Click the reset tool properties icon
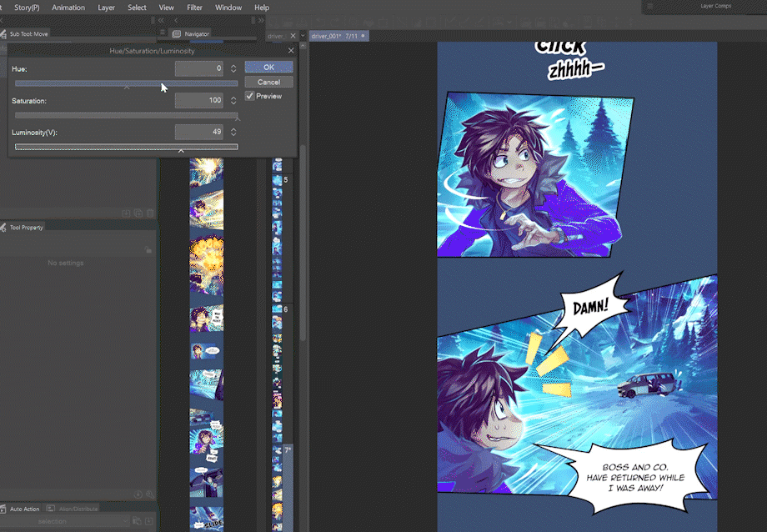767x532 pixels. pos(138,494)
